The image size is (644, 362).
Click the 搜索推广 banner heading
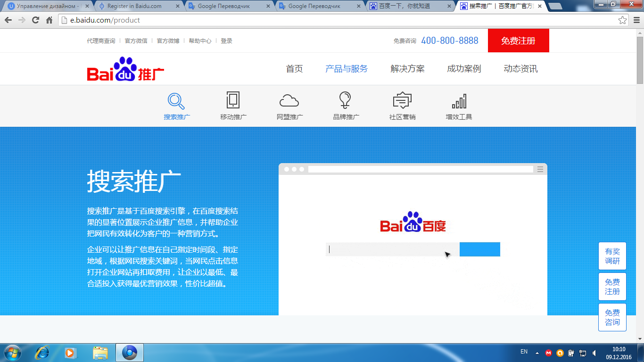[x=134, y=181]
